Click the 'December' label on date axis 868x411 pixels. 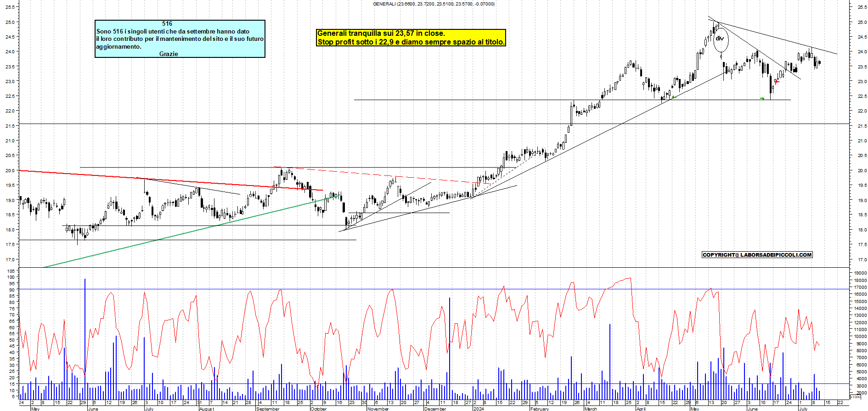point(435,409)
